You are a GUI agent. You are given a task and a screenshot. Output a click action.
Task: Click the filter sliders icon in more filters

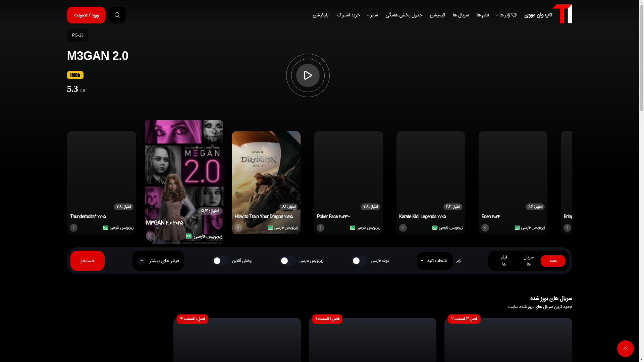142,260
